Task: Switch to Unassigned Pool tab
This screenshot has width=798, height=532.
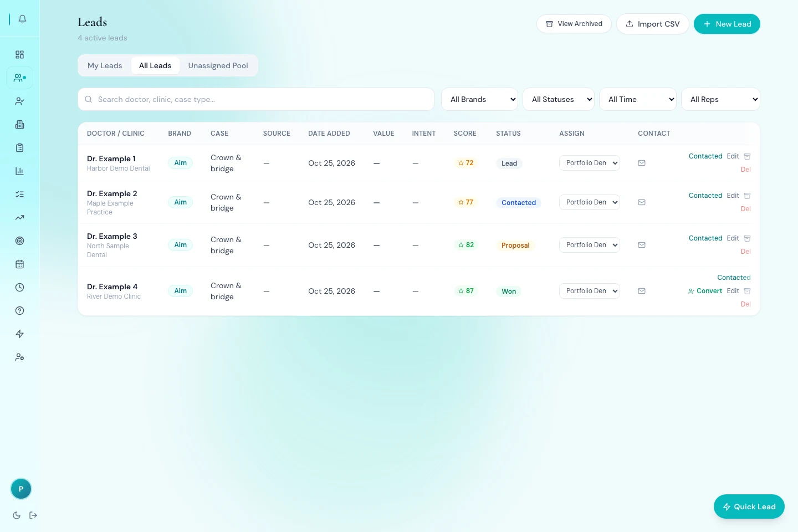Action: (x=218, y=65)
